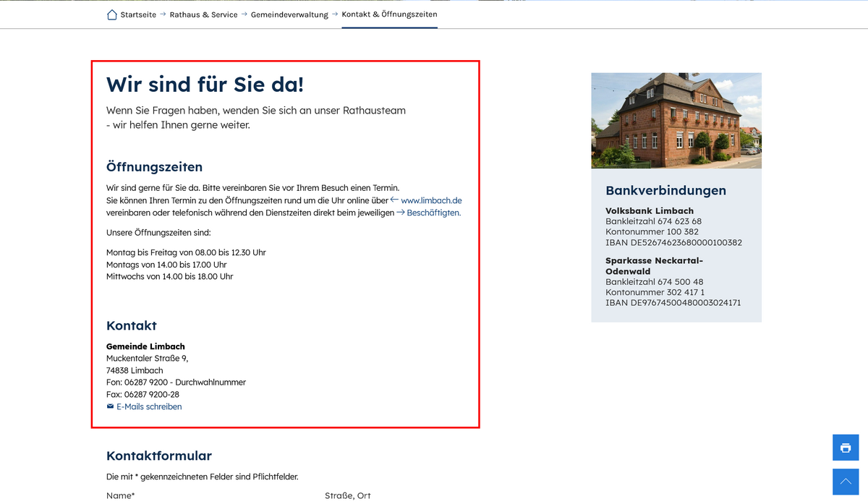Go to Rathaus & Service breadcrumb

pos(203,14)
